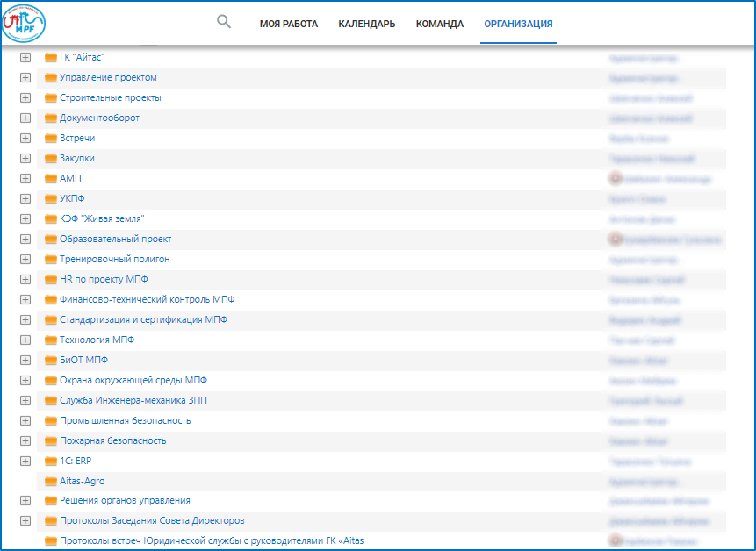Expand Протоколы Заседания Совета Директоров row

click(25, 522)
